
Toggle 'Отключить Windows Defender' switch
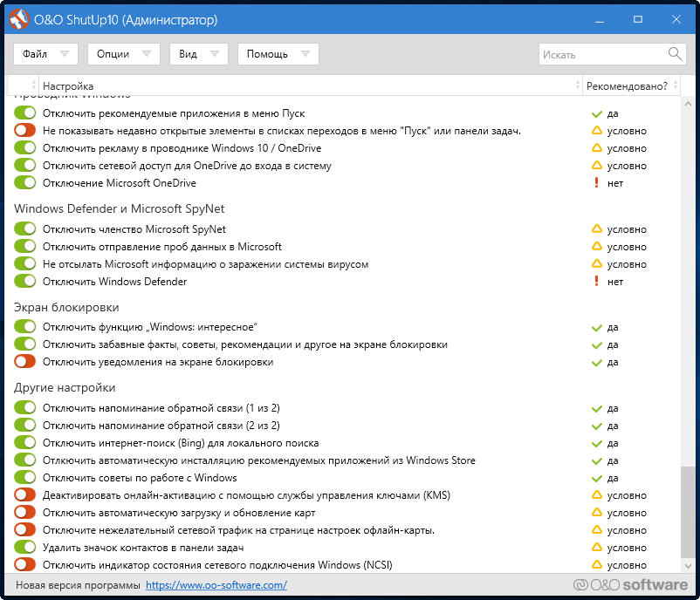click(24, 281)
